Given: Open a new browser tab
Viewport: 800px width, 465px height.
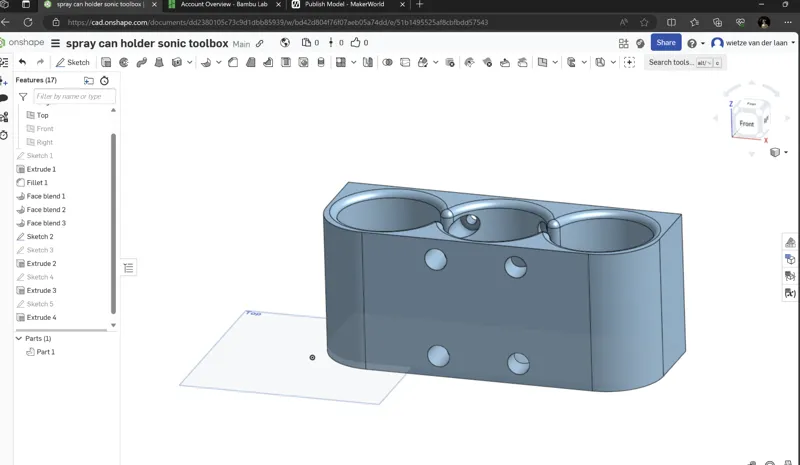Looking at the screenshot, I should point(419,4).
